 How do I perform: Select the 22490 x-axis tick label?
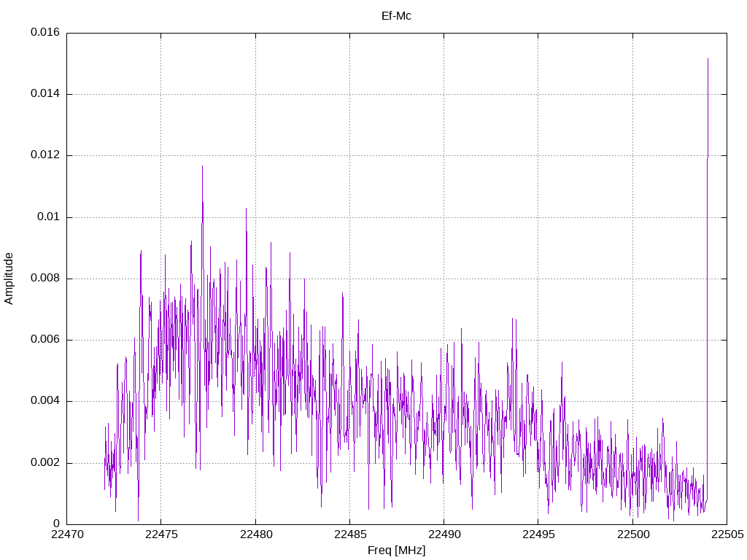[444, 534]
